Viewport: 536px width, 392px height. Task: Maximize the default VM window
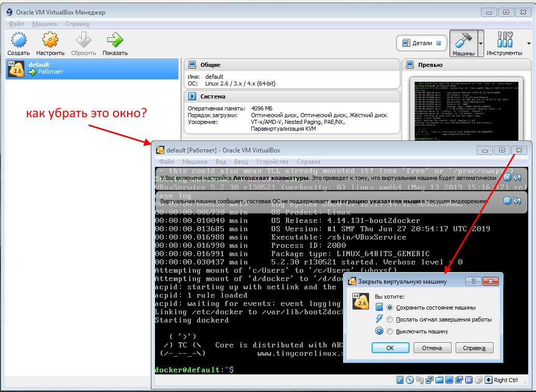pos(502,150)
